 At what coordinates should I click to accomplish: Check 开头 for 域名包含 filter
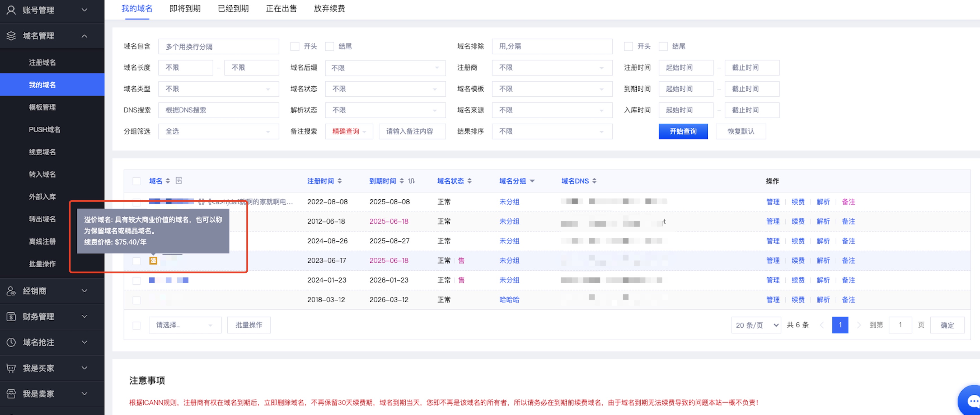tap(295, 46)
